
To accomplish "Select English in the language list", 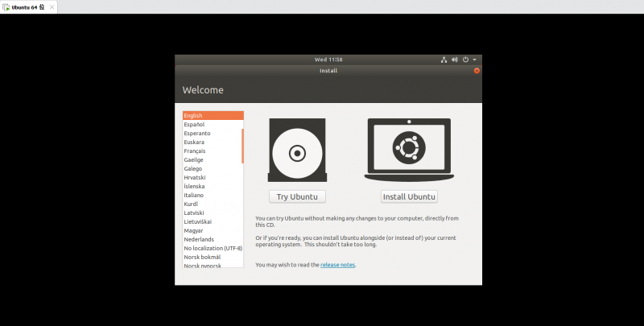I will (x=213, y=116).
